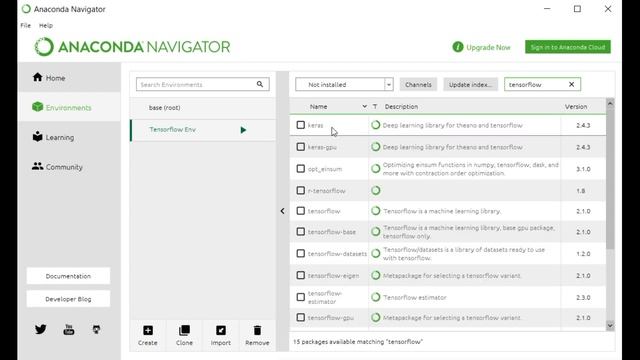The width and height of the screenshot is (640, 360).
Task: Collapse the environments panel with left chevron
Action: 282,211
